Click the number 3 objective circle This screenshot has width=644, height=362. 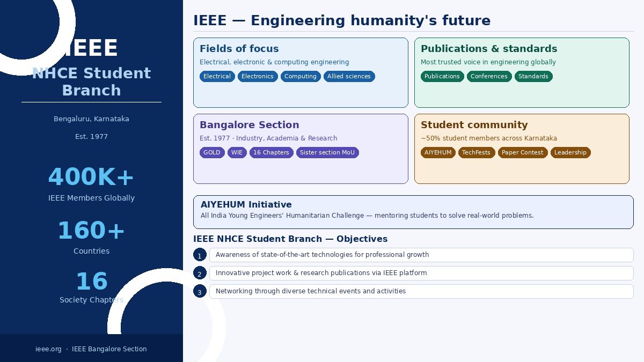(200, 291)
